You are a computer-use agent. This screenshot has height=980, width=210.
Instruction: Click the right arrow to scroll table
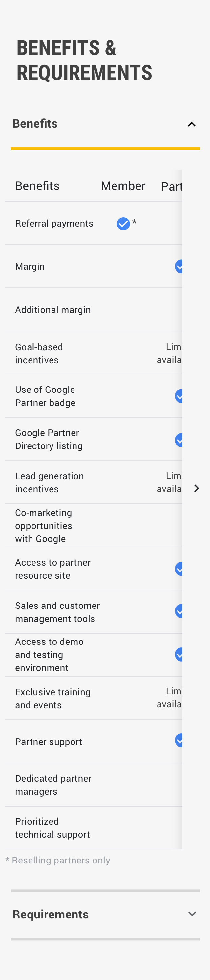pyautogui.click(x=196, y=488)
